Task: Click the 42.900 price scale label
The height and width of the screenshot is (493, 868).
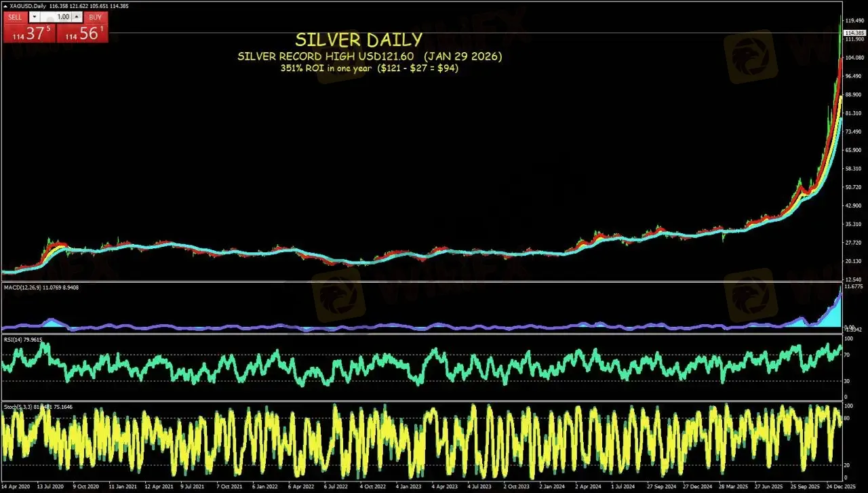Action: tap(854, 205)
